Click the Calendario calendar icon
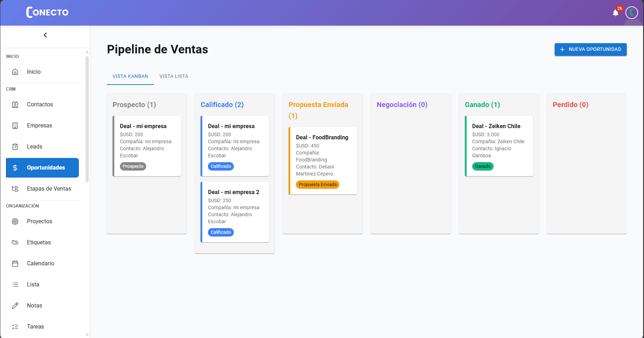Screen dimensions: 644x338 [15, 264]
